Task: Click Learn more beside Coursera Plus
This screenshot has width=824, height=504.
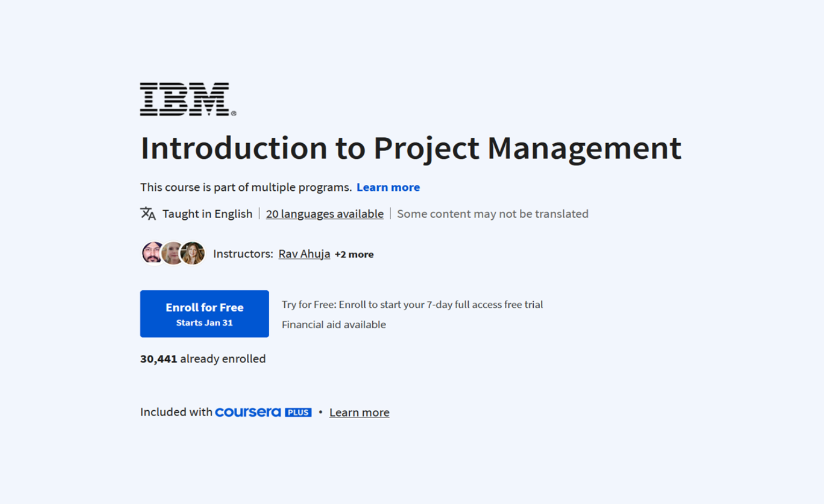Action: (x=359, y=412)
